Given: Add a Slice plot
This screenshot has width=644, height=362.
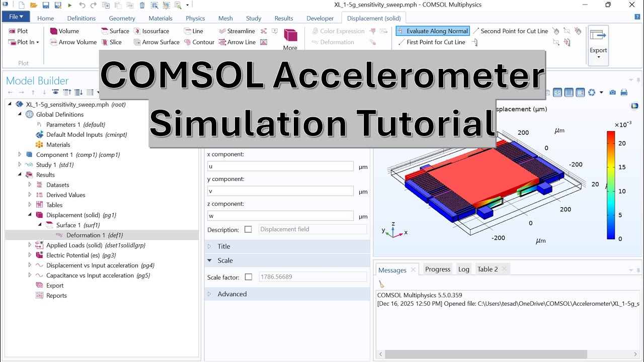Looking at the screenshot, I should click(111, 42).
